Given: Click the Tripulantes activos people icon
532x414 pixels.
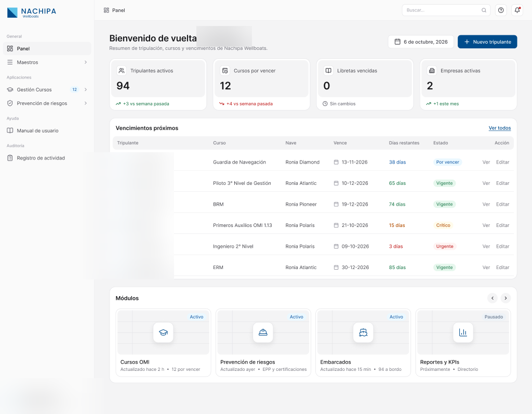Looking at the screenshot, I should coord(122,71).
